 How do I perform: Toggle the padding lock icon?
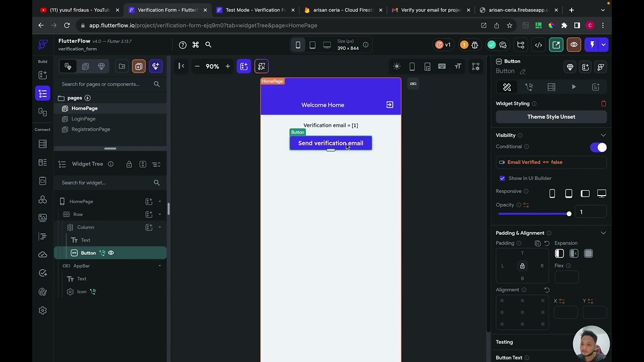(522, 266)
